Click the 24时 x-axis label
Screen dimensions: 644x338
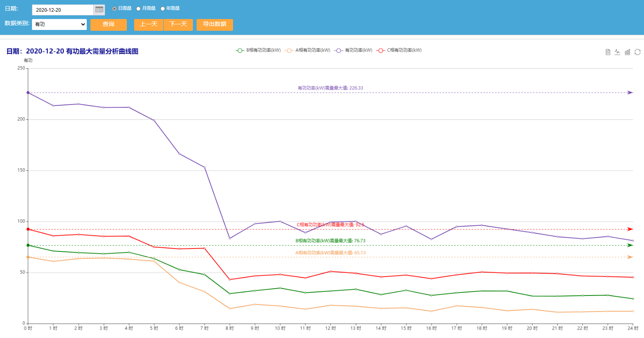point(633,328)
